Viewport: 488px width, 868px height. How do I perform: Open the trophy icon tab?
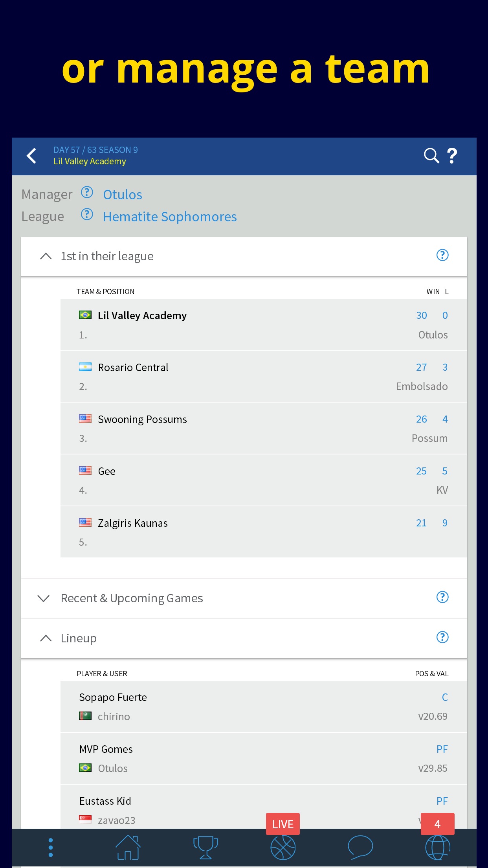tap(205, 848)
